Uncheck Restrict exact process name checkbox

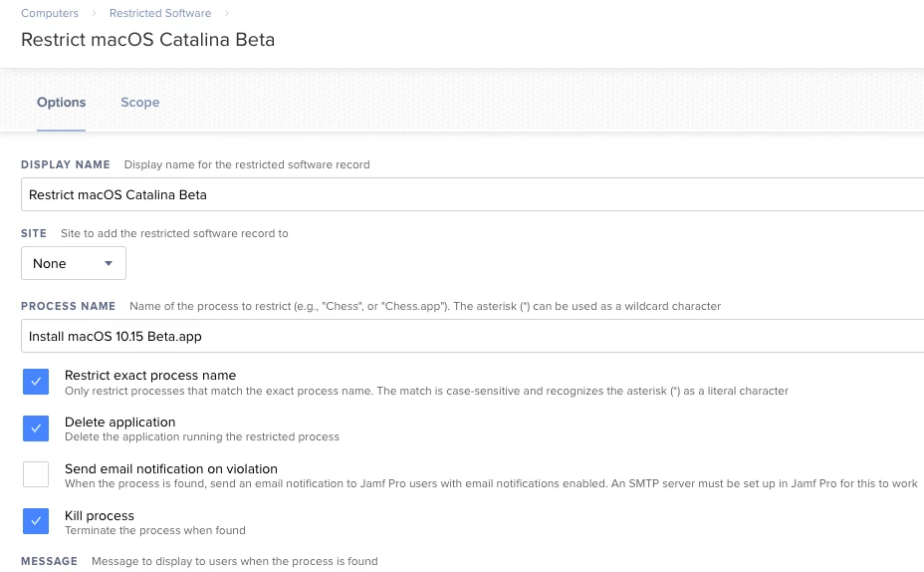coord(36,382)
